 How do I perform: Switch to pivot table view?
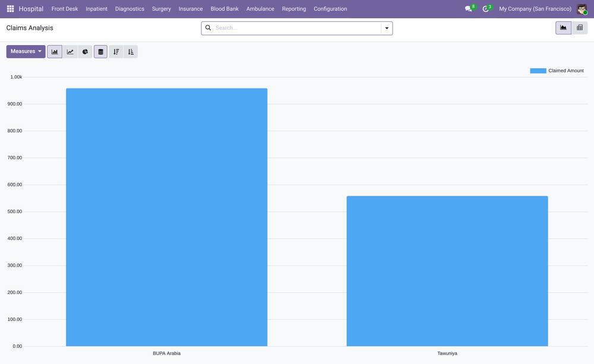click(x=580, y=28)
